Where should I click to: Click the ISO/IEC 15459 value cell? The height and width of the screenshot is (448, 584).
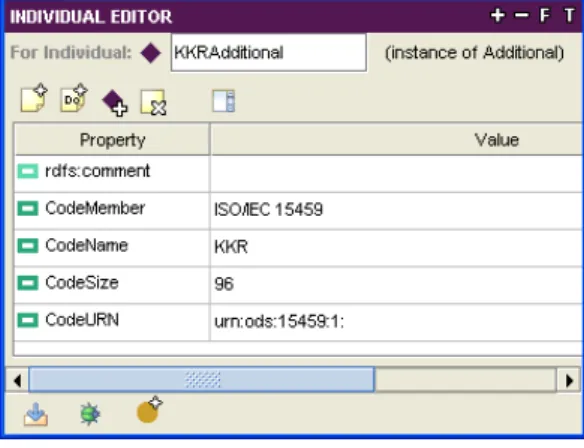(397, 211)
